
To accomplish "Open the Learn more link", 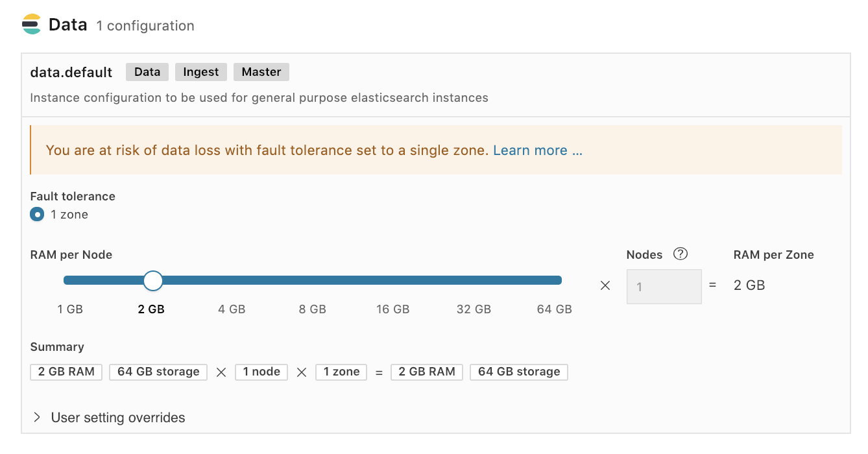I will [538, 150].
